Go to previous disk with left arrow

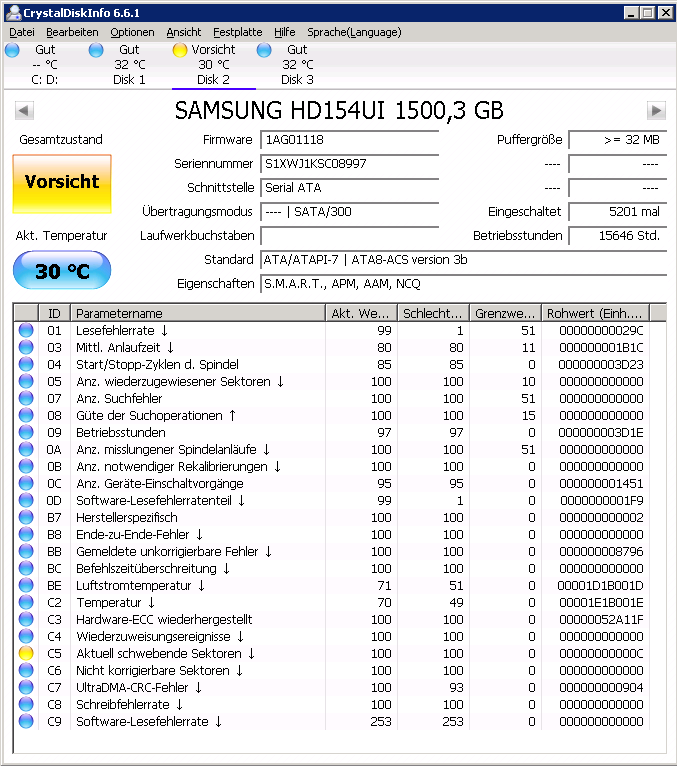click(24, 110)
